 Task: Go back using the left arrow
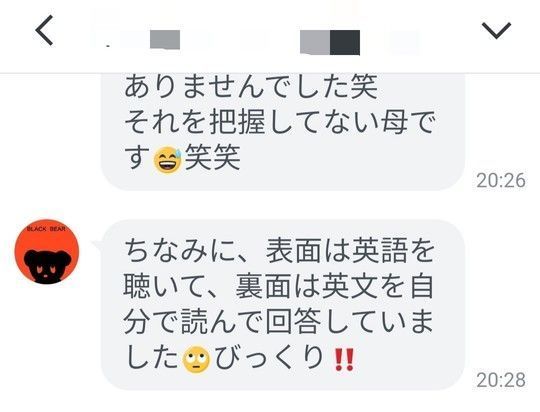click(44, 30)
